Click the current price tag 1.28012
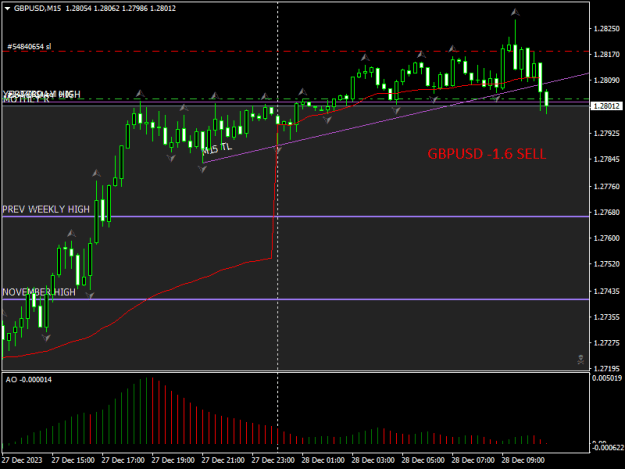 (606, 106)
